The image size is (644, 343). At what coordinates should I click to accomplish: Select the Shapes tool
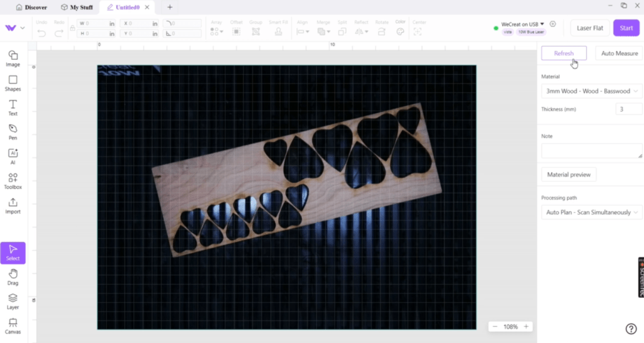pyautogui.click(x=13, y=83)
